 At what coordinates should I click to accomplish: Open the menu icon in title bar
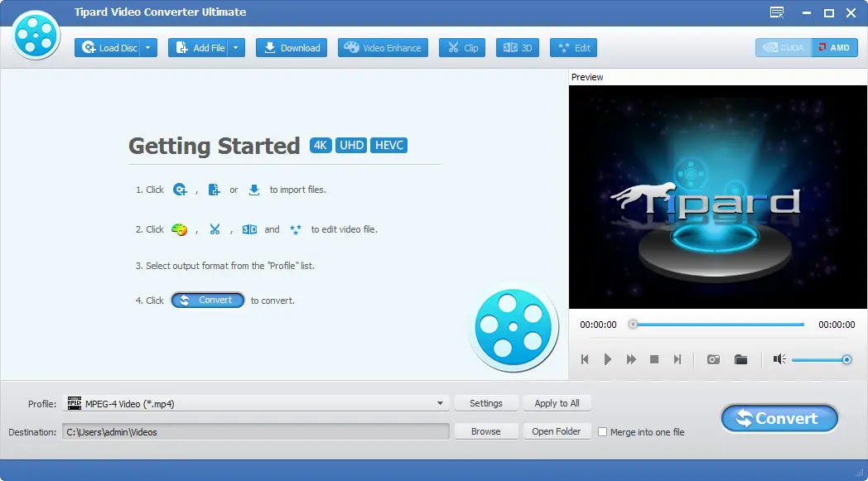(x=777, y=12)
